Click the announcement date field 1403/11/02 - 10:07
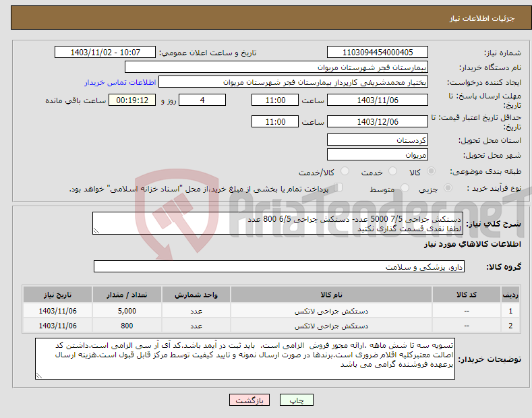The image size is (532, 418). point(105,53)
